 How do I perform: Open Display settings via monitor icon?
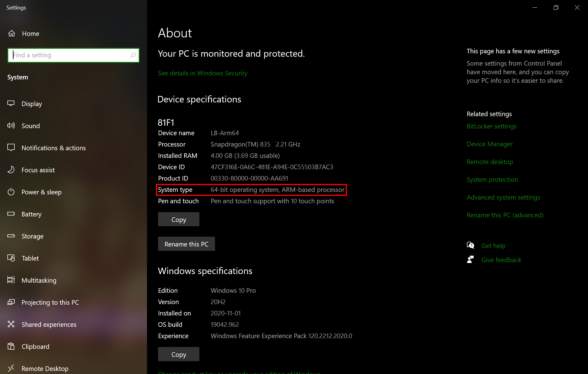[x=11, y=104]
